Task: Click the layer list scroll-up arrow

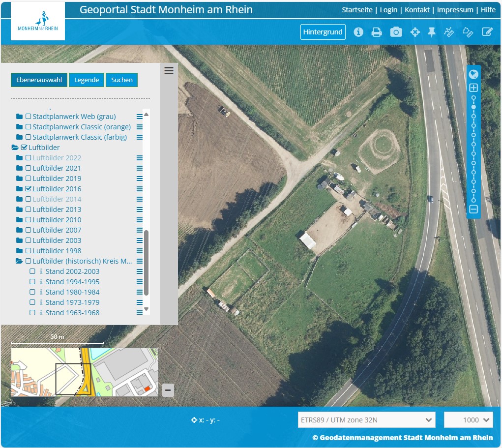Action: coord(147,114)
